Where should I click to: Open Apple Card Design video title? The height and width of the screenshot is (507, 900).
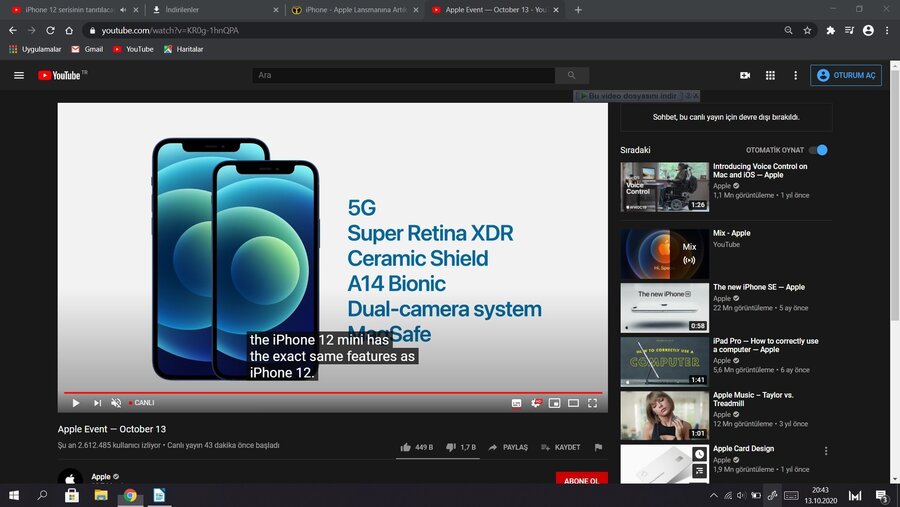[x=743, y=448]
